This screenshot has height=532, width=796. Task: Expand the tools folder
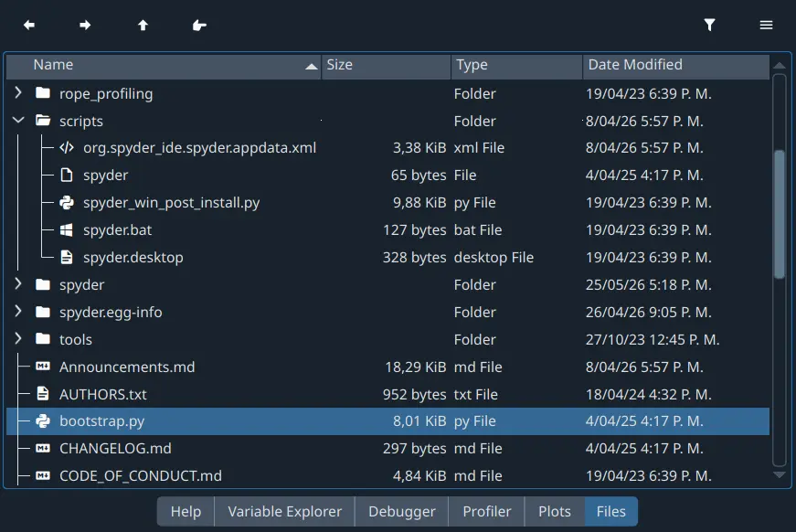(18, 338)
